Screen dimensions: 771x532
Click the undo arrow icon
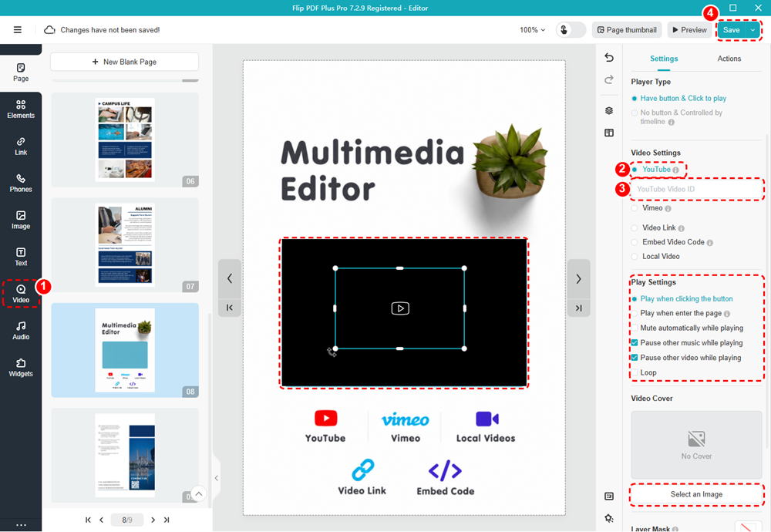609,58
